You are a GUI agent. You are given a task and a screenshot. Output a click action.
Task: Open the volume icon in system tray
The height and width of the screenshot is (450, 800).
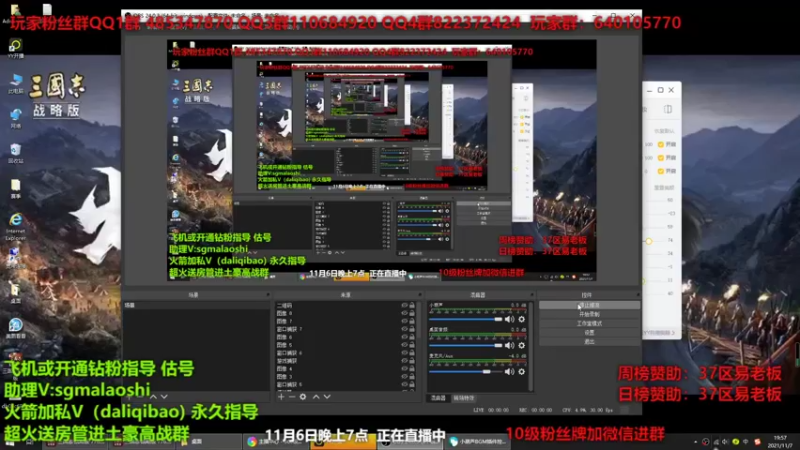pos(725,442)
